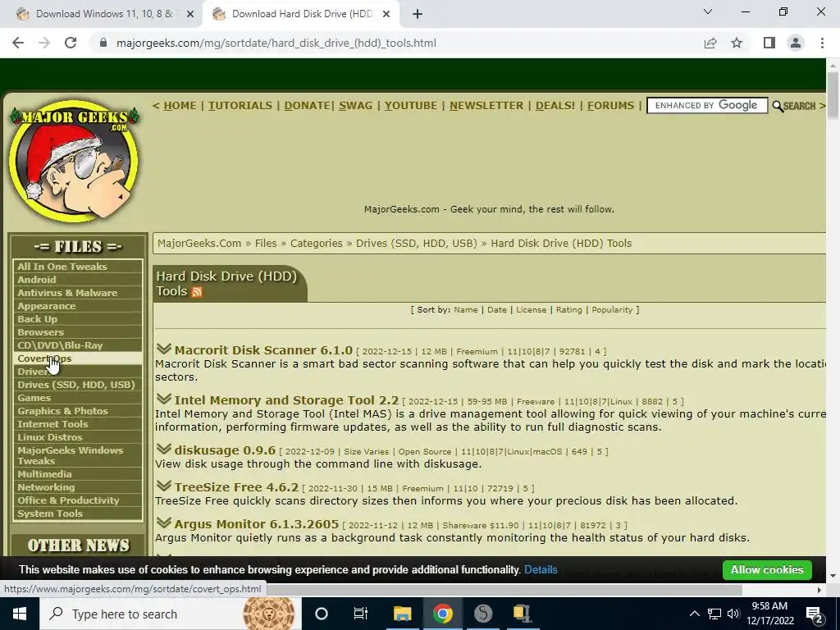Open the Chrome profile menu
The image size is (840, 630).
coord(796,43)
